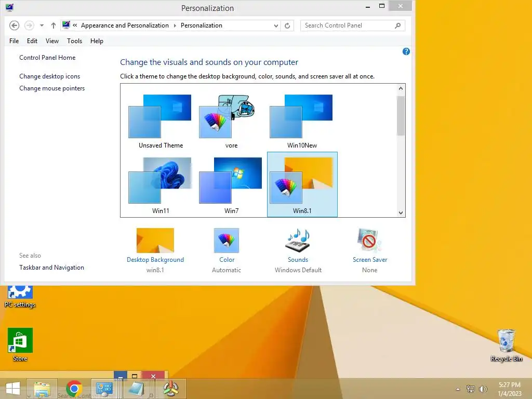This screenshot has height=399, width=532.
Task: Click the Control Panel taskbar icon
Action: (x=104, y=389)
